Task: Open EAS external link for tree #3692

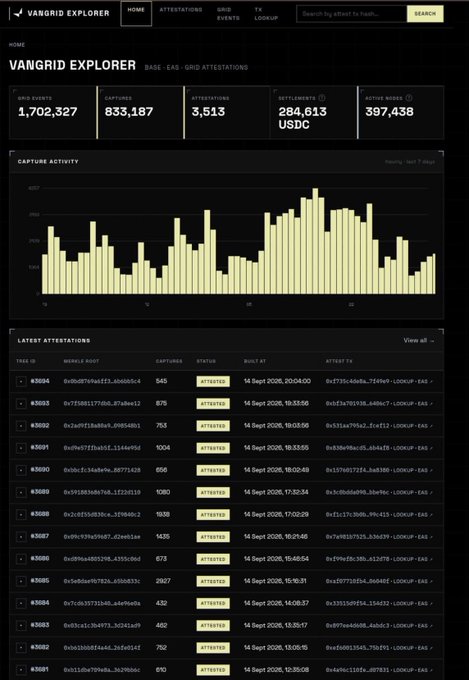Action: coord(425,426)
